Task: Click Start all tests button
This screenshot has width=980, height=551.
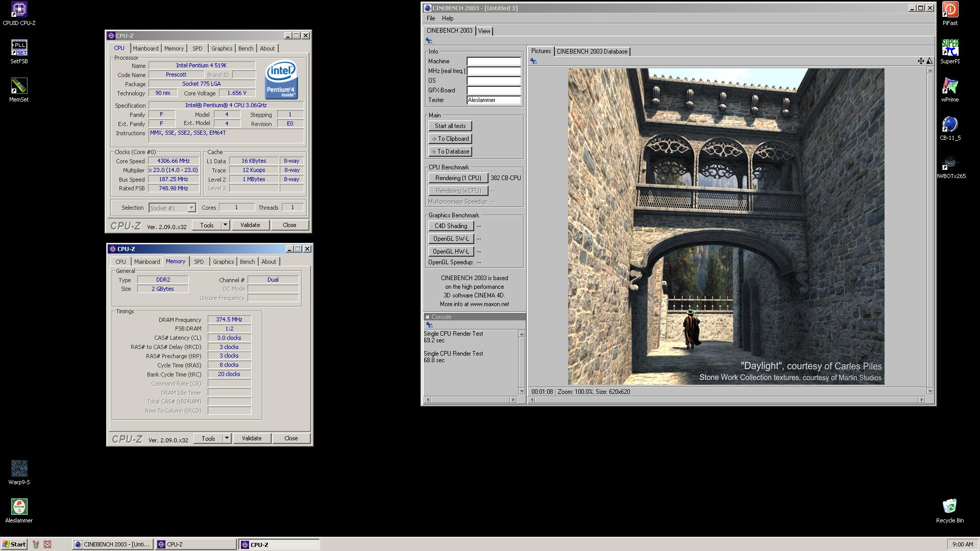Action: [450, 126]
